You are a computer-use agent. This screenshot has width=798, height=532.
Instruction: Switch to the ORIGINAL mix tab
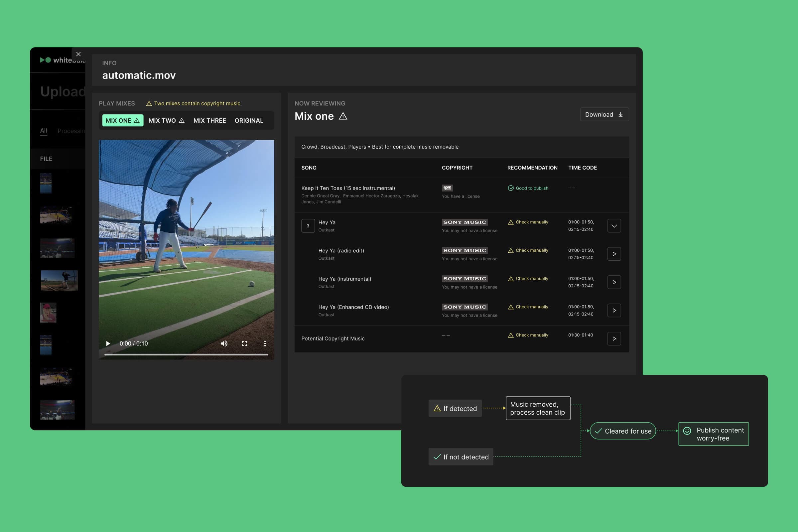coord(249,120)
